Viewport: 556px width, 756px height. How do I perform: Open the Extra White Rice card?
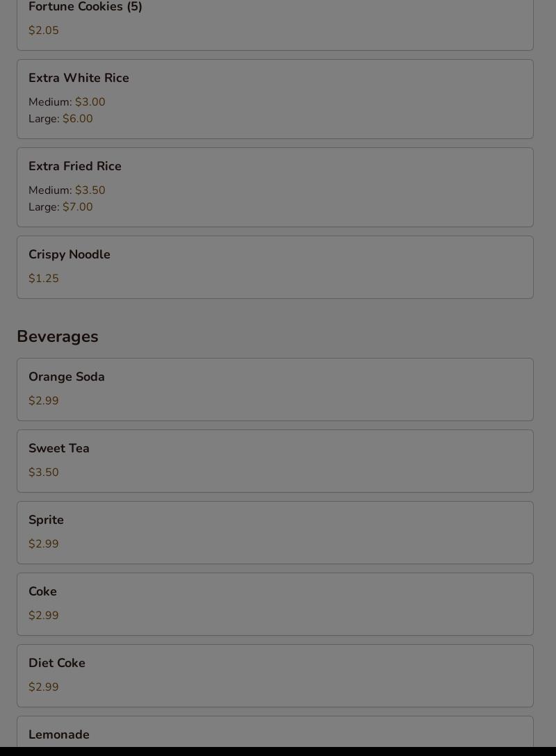(275, 99)
